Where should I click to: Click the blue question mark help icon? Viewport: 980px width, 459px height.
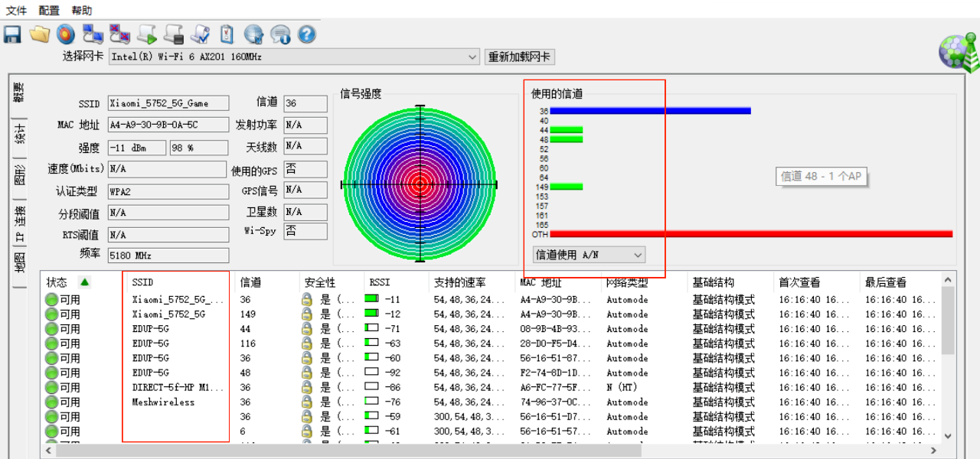(307, 34)
